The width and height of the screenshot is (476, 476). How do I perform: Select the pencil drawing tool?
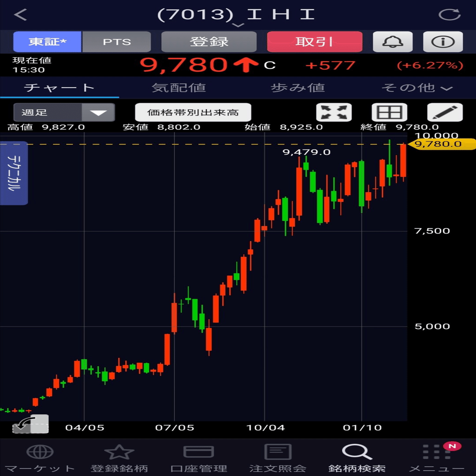(445, 112)
